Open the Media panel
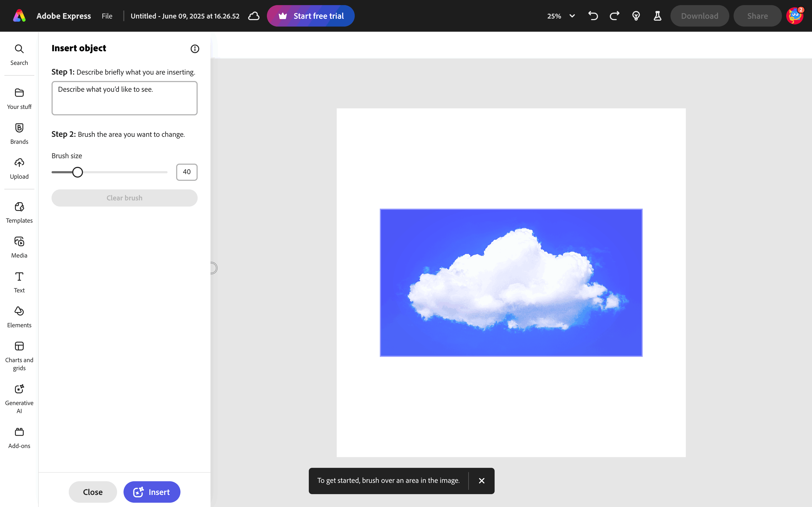812x507 pixels. [x=19, y=247]
